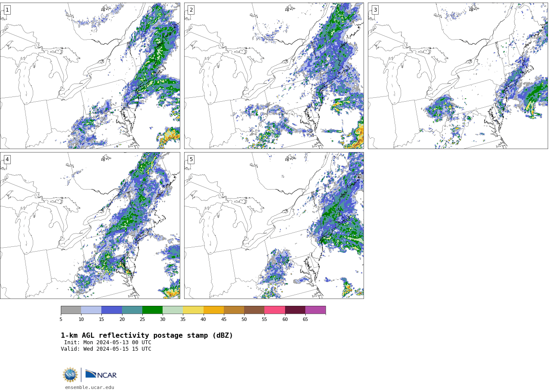Image resolution: width=552 pixels, height=392 pixels.
Task: Open ensemble member 1 reflectivity map
Action: [90, 76]
